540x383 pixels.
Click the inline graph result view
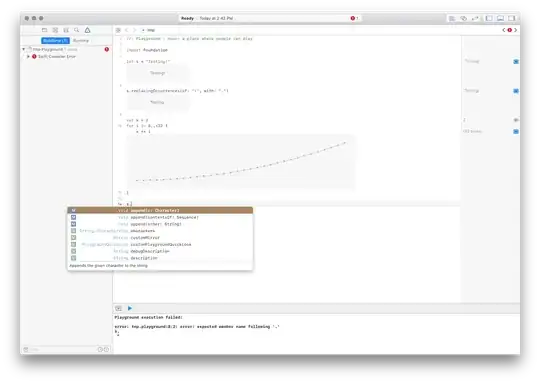pos(240,162)
